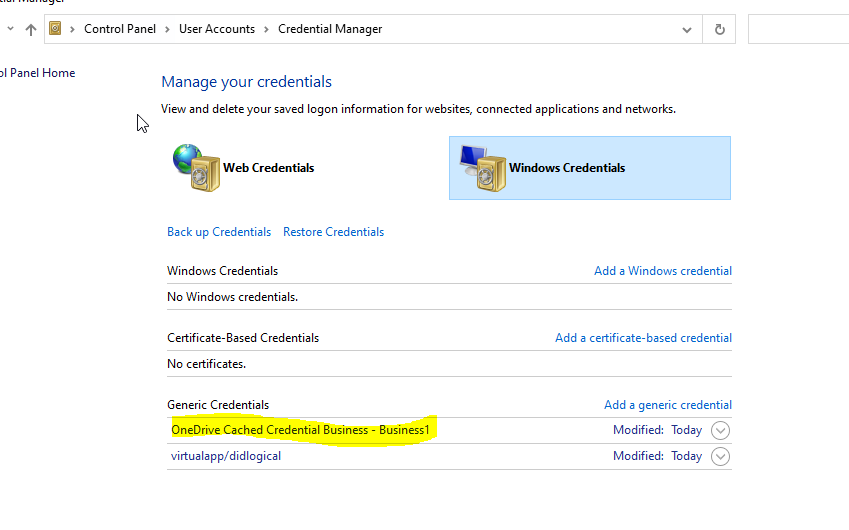The width and height of the screenshot is (849, 530).
Task: Switch to Windows Credentials
Action: coord(590,168)
